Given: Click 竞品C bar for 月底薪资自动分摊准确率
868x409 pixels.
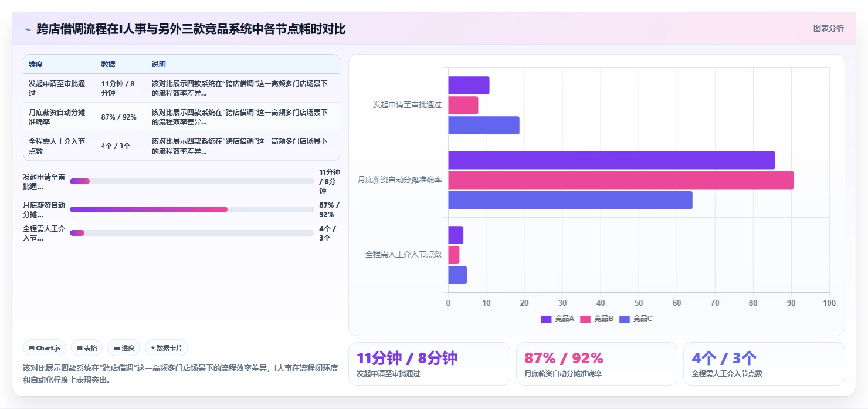Looking at the screenshot, I should [x=570, y=200].
